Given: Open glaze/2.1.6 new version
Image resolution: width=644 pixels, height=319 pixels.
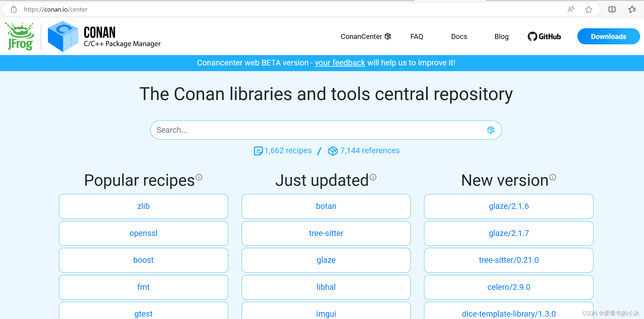Looking at the screenshot, I should (509, 206).
